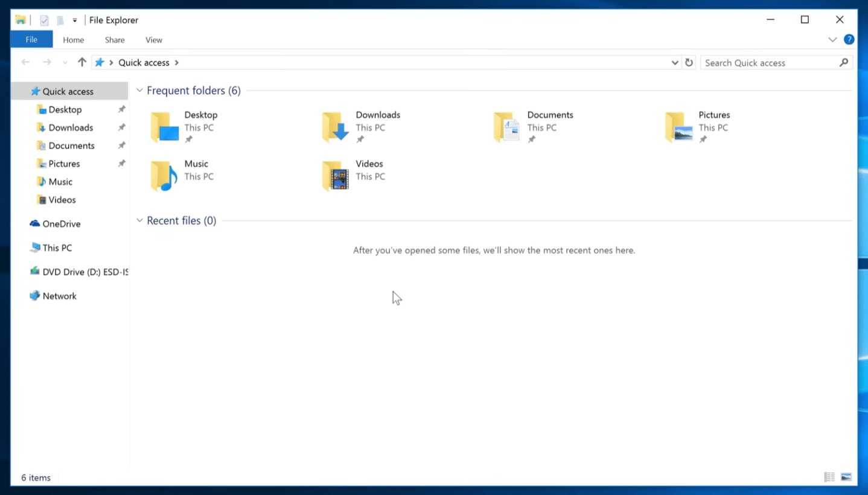Click the 6 items status bar text
This screenshot has height=495, width=868.
point(36,477)
